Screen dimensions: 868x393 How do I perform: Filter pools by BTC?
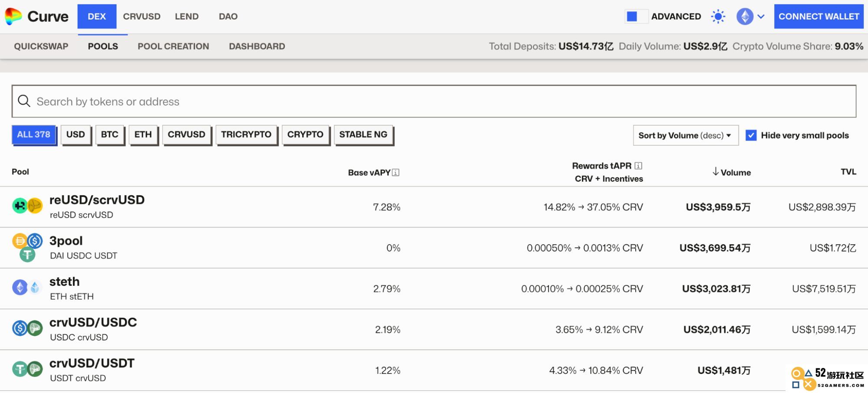[x=109, y=134]
